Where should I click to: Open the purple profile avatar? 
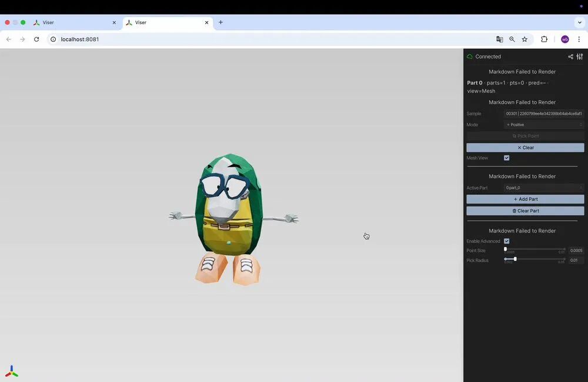click(x=564, y=39)
